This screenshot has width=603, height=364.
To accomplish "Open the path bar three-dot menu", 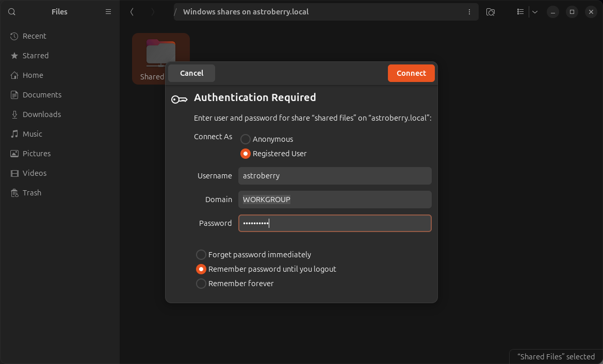I will (x=469, y=12).
